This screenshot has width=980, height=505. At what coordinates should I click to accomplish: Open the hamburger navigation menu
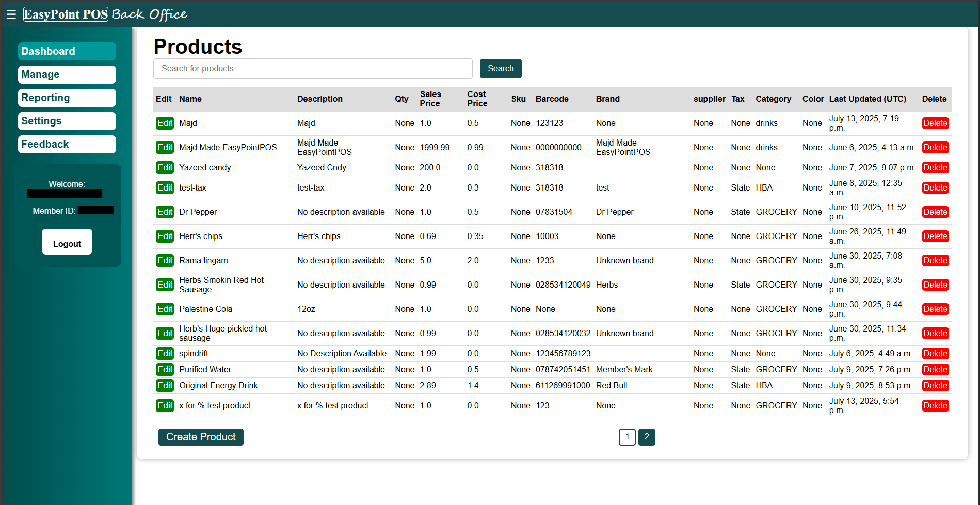coord(11,14)
